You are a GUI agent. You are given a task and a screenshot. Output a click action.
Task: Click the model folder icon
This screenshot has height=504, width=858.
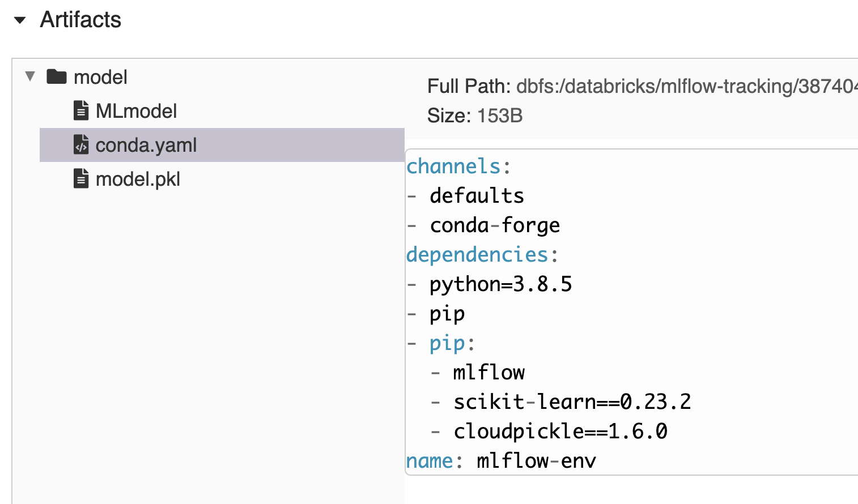(57, 76)
